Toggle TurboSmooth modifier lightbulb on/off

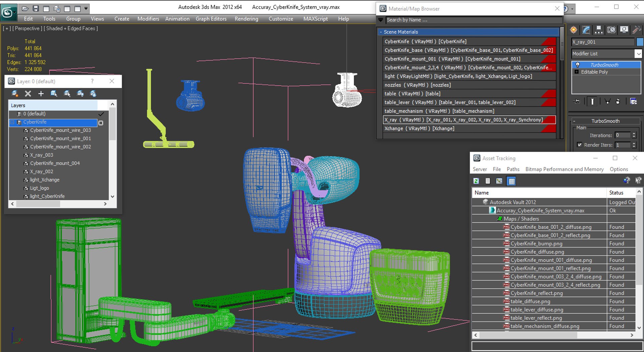(578, 65)
